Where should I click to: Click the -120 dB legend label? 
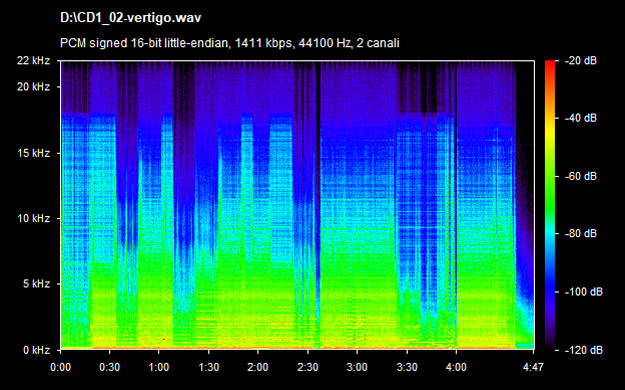pyautogui.click(x=584, y=351)
